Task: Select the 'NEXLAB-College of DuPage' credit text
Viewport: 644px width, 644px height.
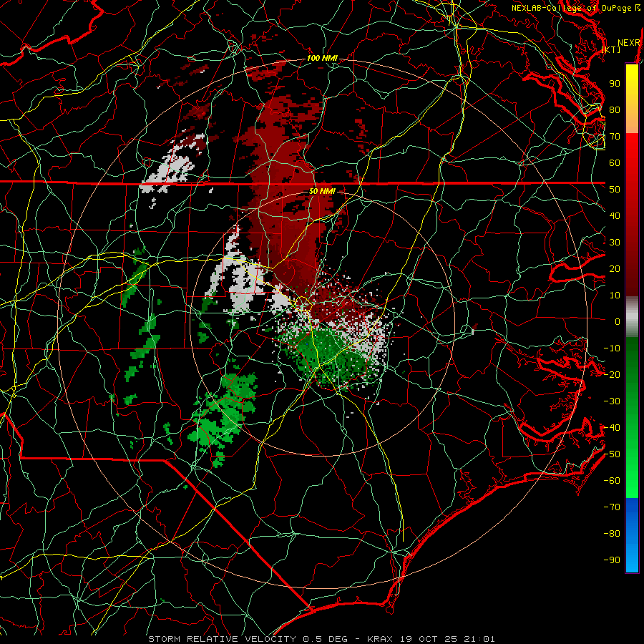Action: [x=571, y=8]
